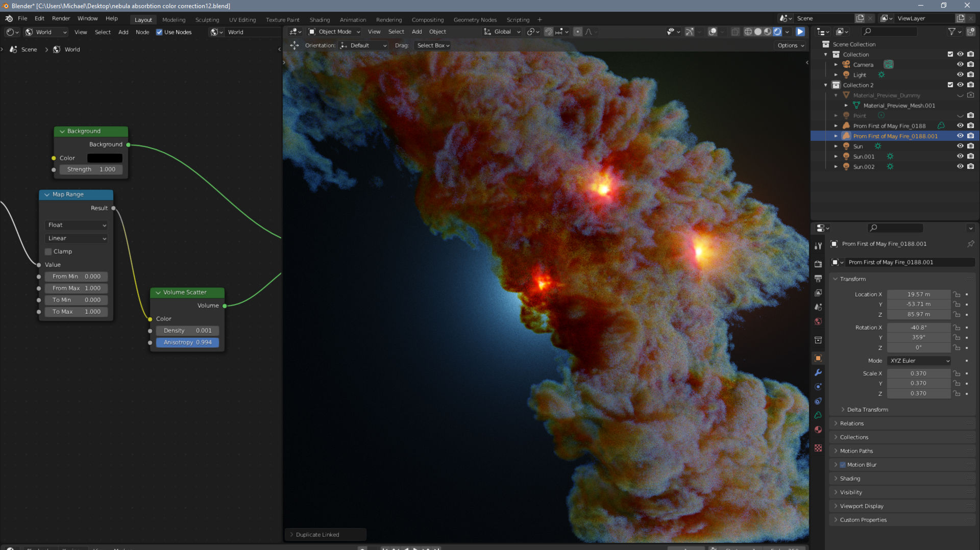Open the Mode dropdown showing XYZ Euler
This screenshot has width=980, height=550.
[919, 361]
